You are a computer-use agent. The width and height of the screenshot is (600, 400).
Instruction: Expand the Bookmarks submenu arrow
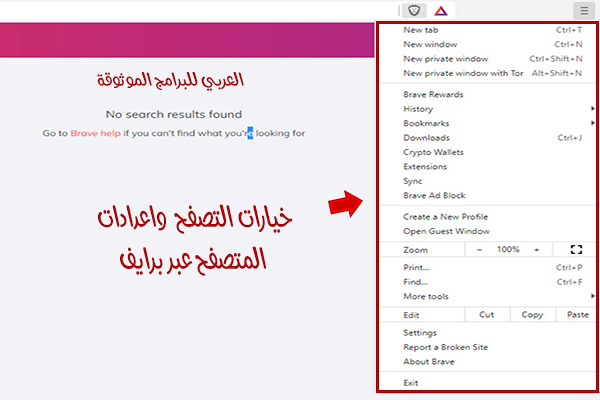point(592,123)
